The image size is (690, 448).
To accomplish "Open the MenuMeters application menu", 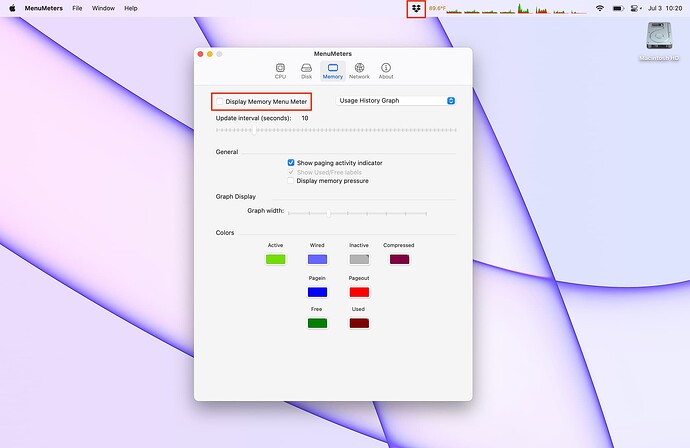I will click(44, 8).
